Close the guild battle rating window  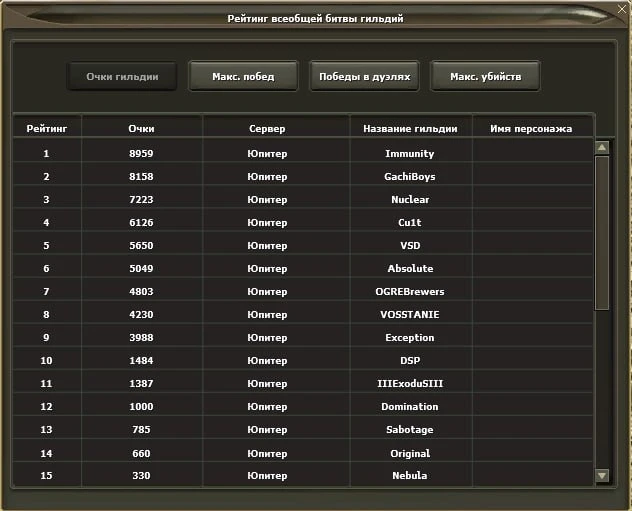[622, 9]
